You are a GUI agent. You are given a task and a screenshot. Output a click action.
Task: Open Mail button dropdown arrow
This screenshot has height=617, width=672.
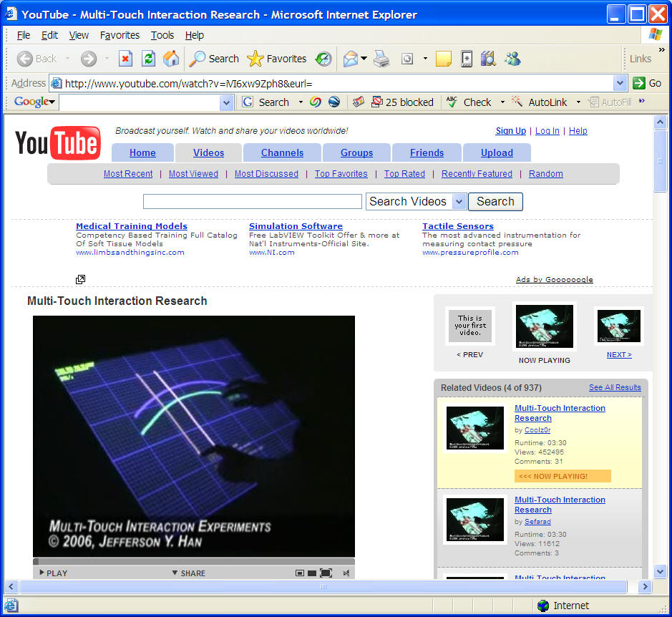(x=364, y=58)
